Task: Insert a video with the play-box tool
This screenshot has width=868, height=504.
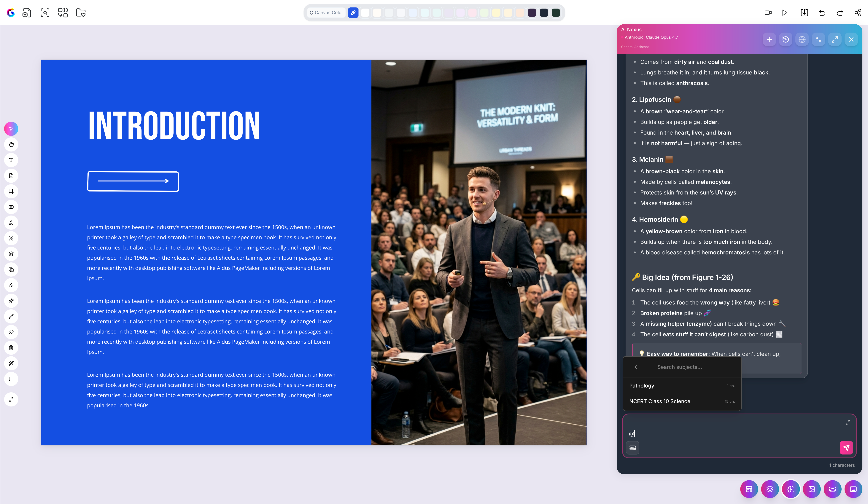Action: click(x=11, y=207)
